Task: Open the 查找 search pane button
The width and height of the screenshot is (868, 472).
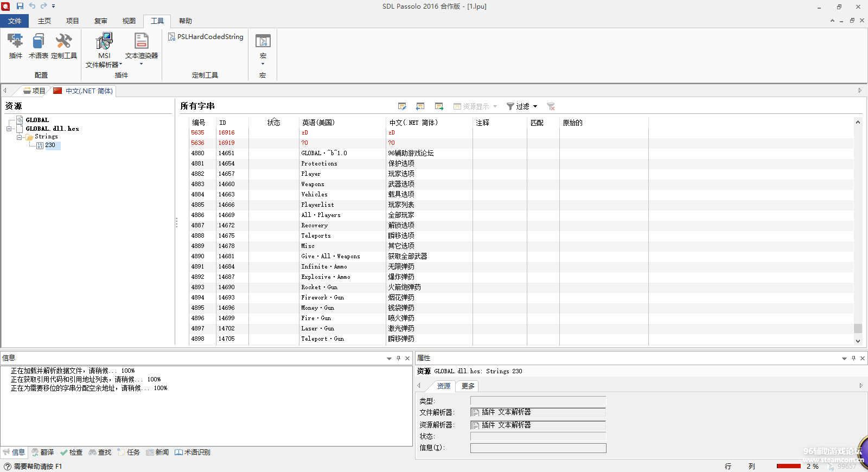Action: [100, 452]
